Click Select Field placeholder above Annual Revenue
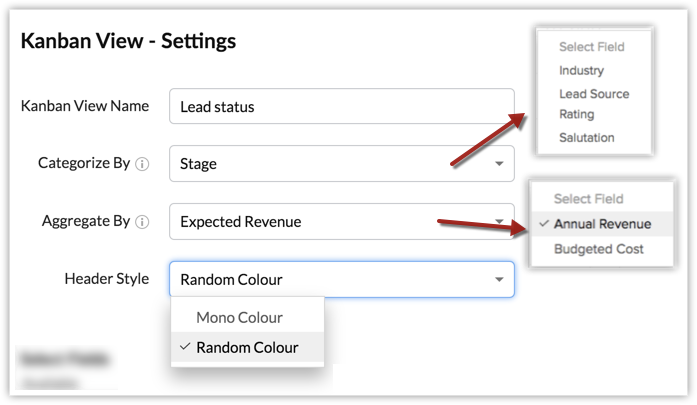The image size is (697, 405). pyautogui.click(x=588, y=199)
